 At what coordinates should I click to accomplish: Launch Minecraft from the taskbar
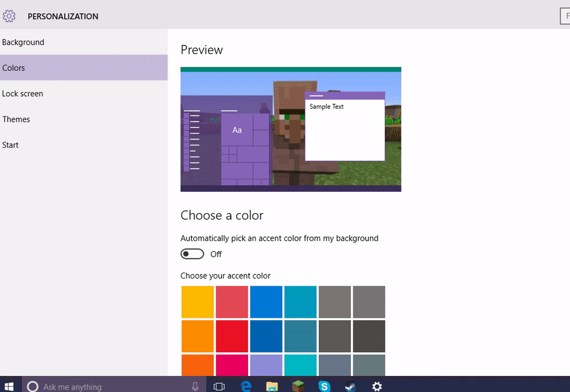tap(298, 386)
